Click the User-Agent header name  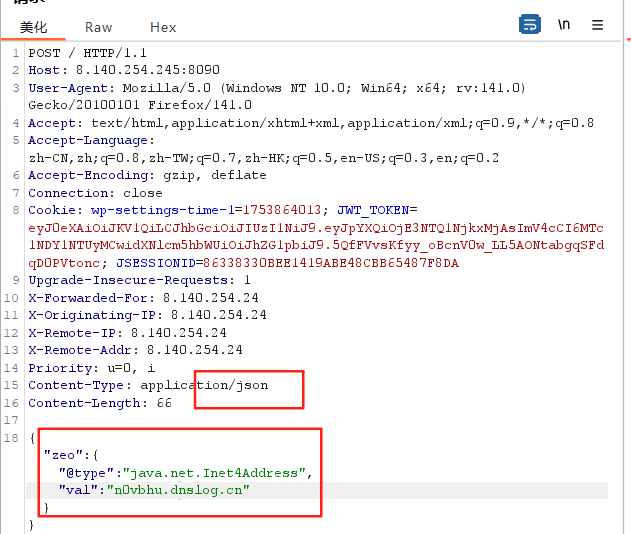(68, 88)
